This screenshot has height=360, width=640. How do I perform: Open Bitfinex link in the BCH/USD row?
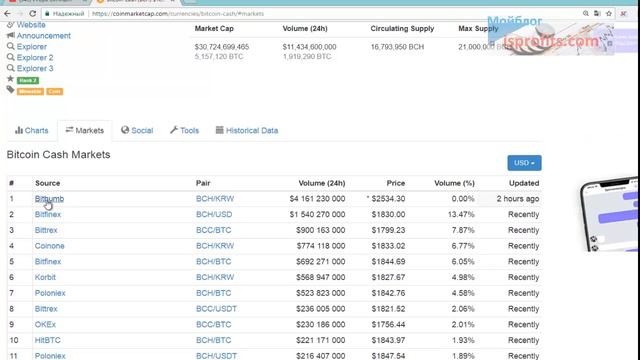pyautogui.click(x=48, y=215)
